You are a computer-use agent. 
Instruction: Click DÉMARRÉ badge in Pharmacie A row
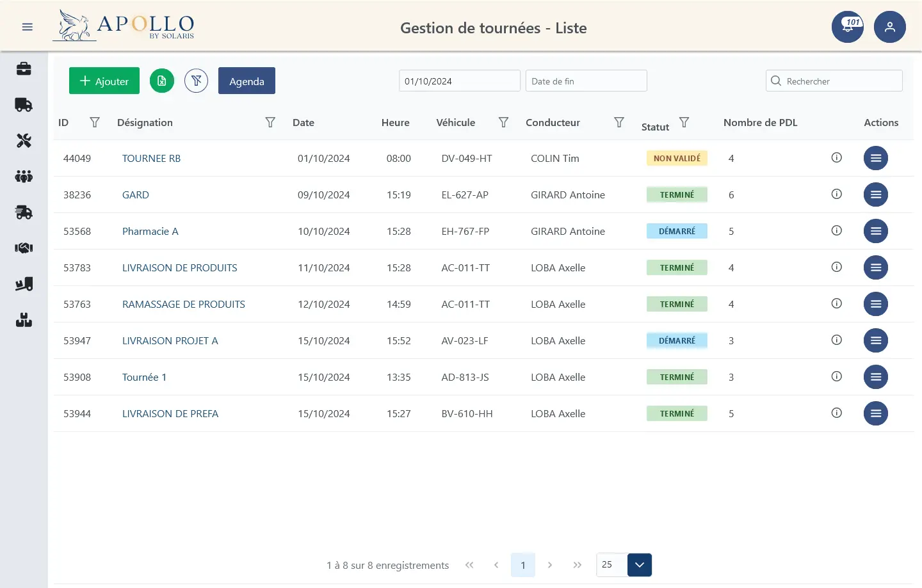tap(677, 231)
